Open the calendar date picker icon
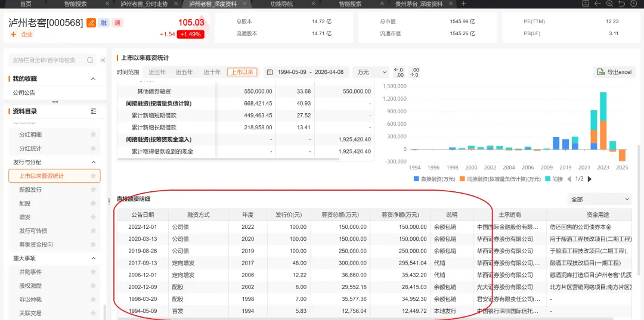The width and height of the screenshot is (644, 320). click(270, 72)
